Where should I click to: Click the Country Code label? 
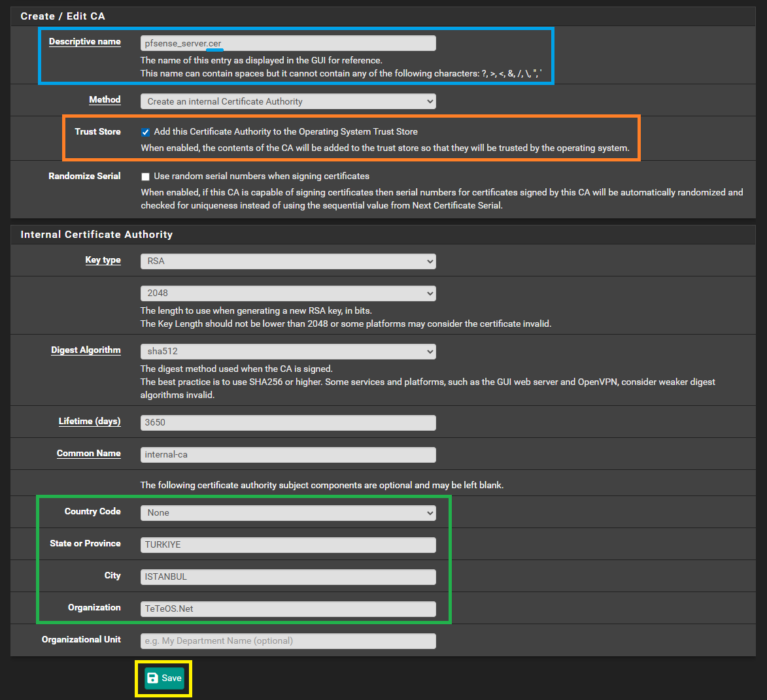(92, 511)
